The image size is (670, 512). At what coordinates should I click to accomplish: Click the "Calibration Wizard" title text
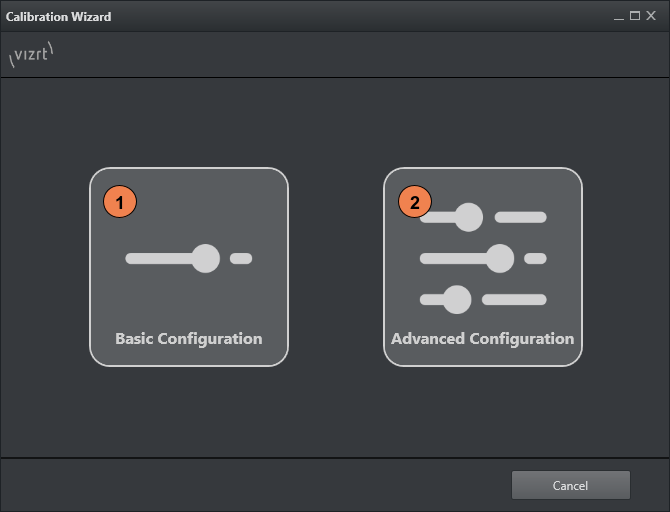(59, 17)
